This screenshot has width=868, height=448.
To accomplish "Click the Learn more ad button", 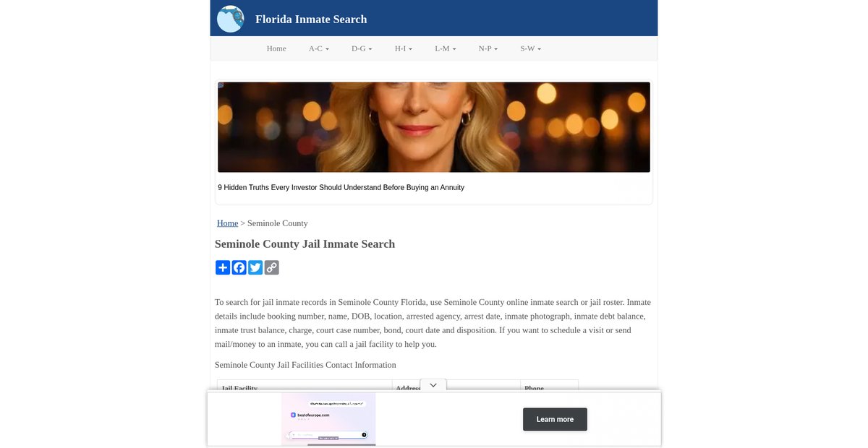I will coord(555,419).
